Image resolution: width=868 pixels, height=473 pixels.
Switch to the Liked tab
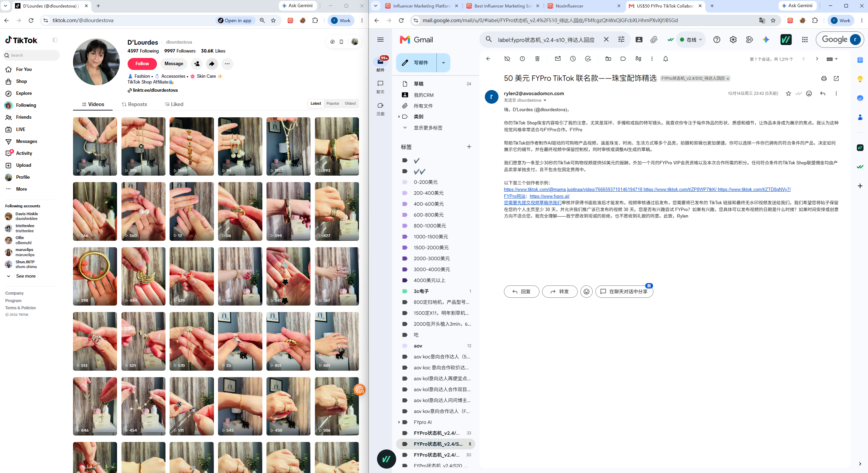tap(174, 104)
